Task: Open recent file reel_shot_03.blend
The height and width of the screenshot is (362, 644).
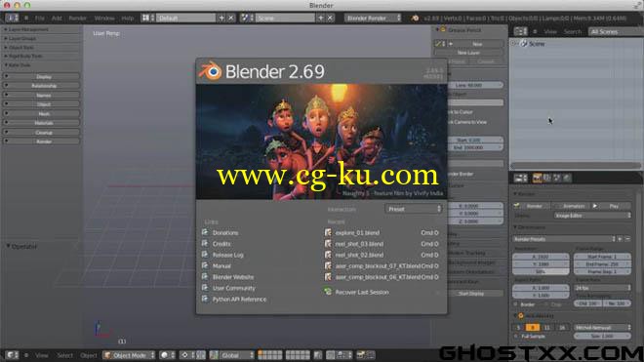Action: point(359,244)
